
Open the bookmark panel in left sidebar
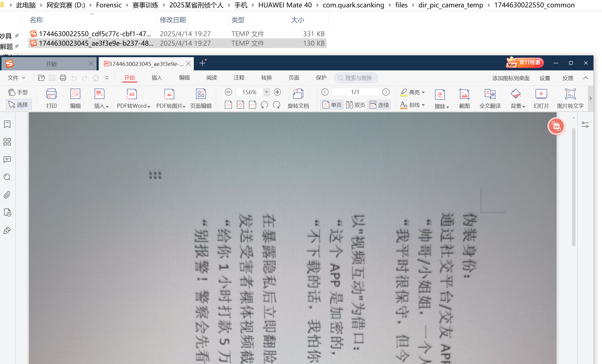click(x=7, y=124)
